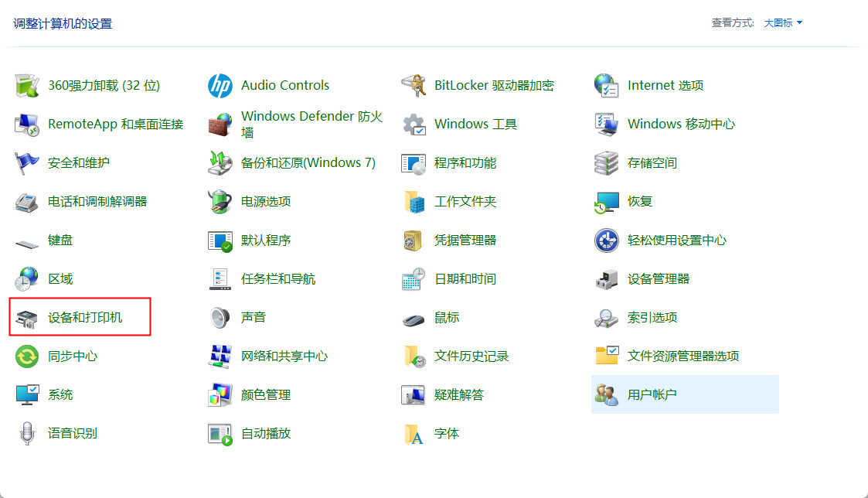Image resolution: width=868 pixels, height=498 pixels.
Task: Click the 备份和还原(Windows 7) text link
Action: tap(308, 163)
